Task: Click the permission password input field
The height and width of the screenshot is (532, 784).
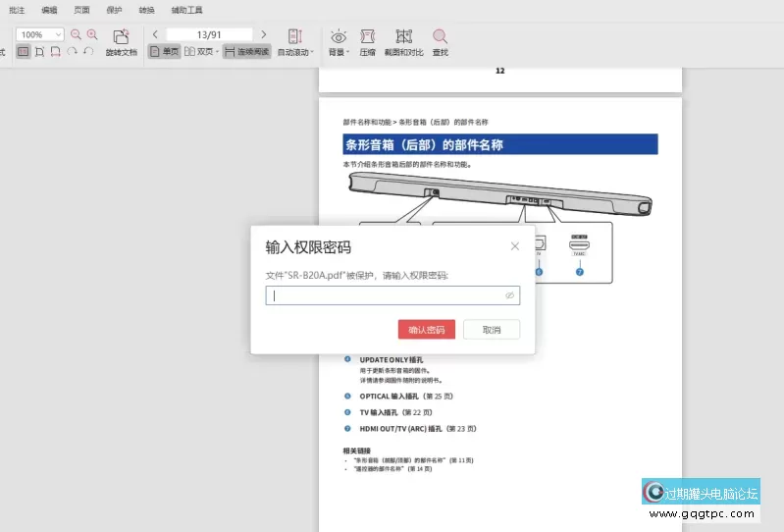Action: [392, 295]
